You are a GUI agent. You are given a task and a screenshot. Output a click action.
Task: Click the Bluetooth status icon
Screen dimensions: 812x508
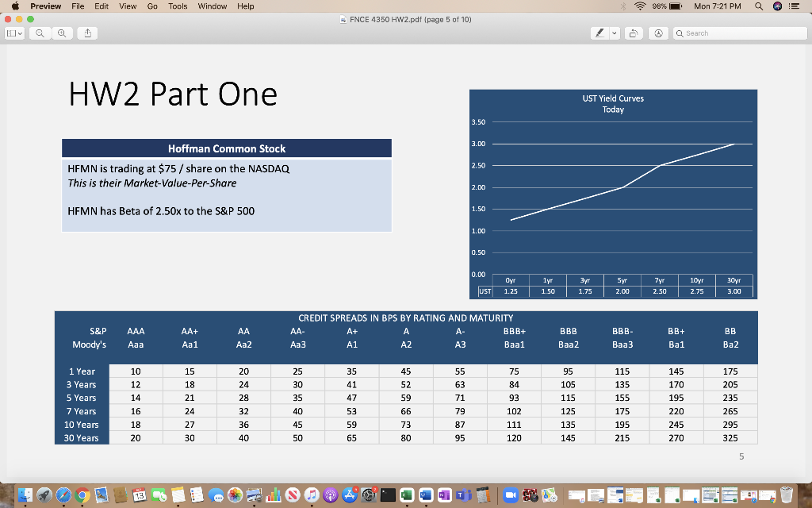click(x=623, y=6)
